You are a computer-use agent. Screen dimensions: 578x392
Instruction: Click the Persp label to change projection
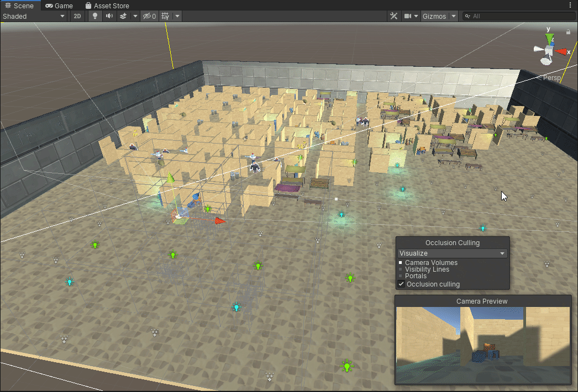click(552, 78)
